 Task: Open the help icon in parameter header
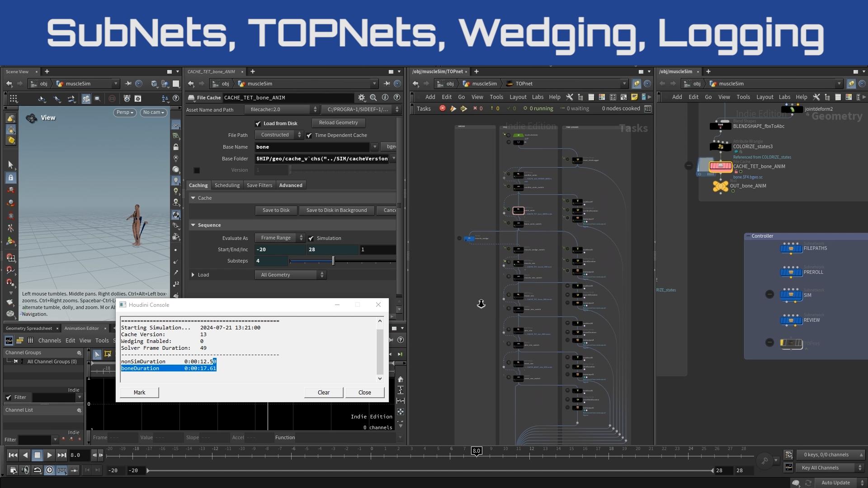(397, 98)
